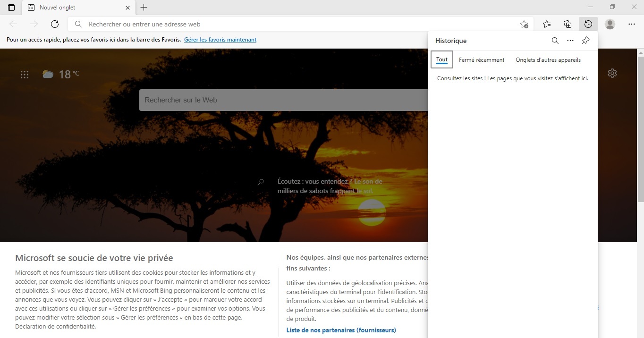Viewport: 644px width, 338px height.
Task: Switch to Fermé récemment tab
Action: tap(482, 60)
